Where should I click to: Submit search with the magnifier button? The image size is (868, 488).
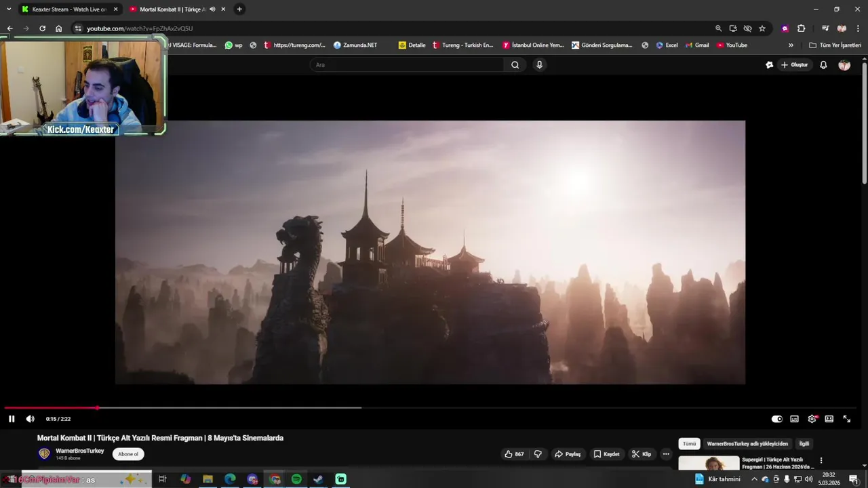tap(515, 65)
